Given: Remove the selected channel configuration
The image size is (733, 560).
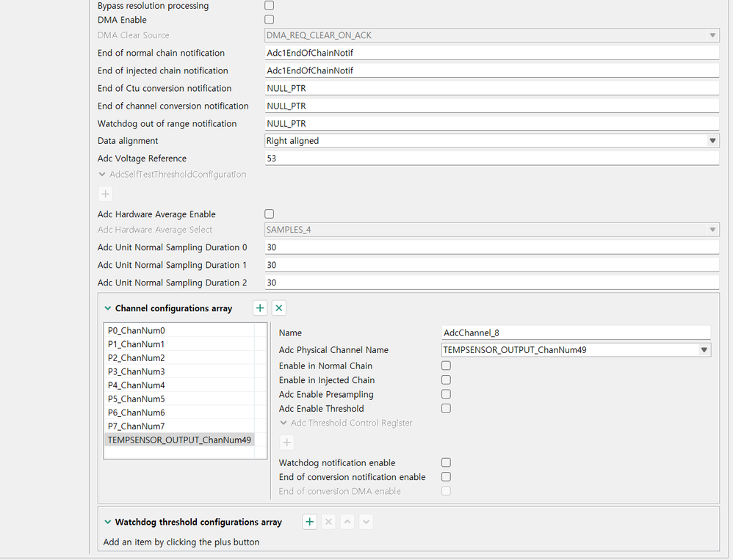Looking at the screenshot, I should pos(279,308).
